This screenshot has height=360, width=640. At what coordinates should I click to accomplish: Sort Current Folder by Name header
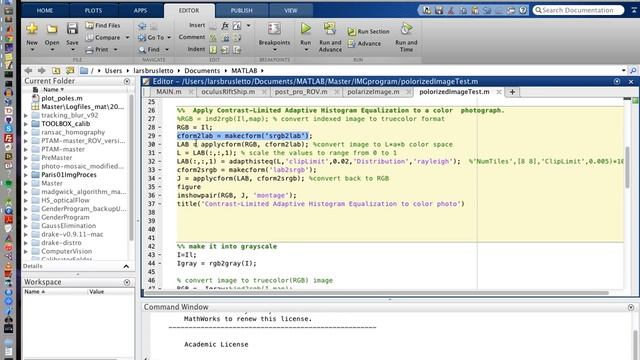[x=53, y=89]
